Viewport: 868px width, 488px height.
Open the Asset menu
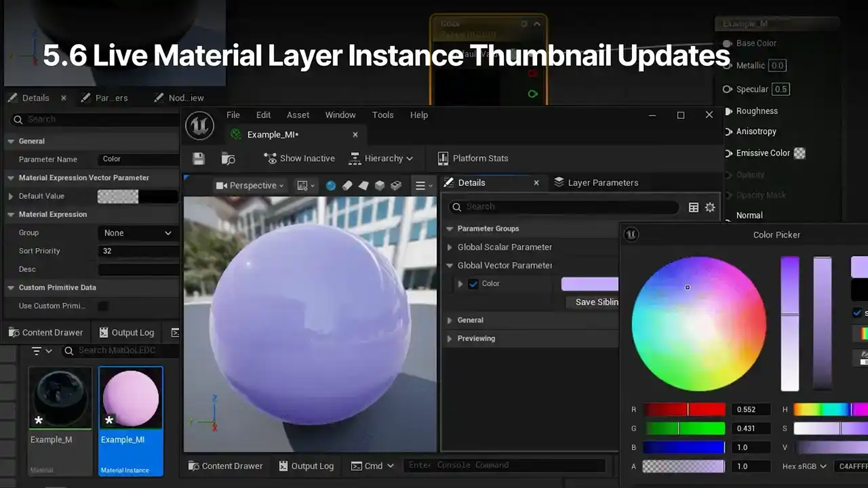click(298, 115)
